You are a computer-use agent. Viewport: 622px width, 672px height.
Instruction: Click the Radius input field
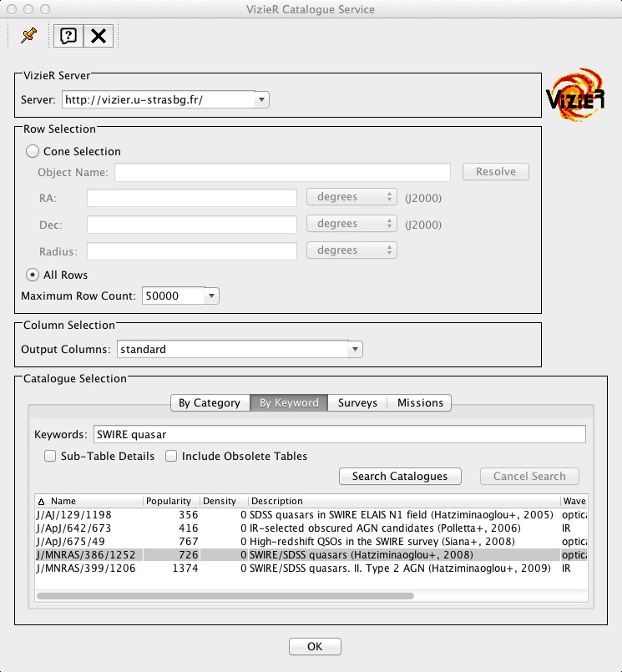point(192,251)
